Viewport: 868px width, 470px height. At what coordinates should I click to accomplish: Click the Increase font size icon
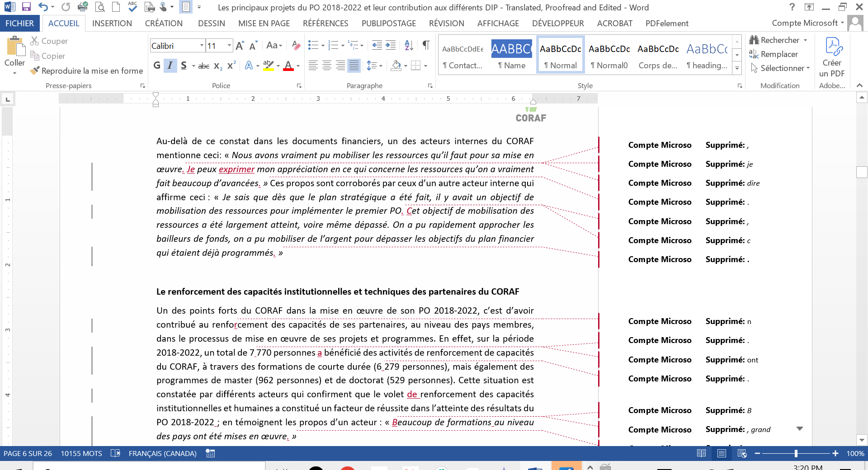pos(240,46)
